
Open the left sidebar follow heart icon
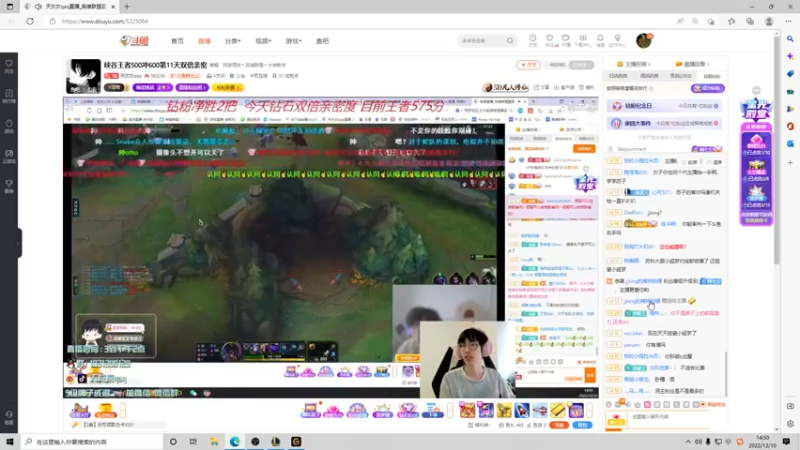tap(9, 66)
